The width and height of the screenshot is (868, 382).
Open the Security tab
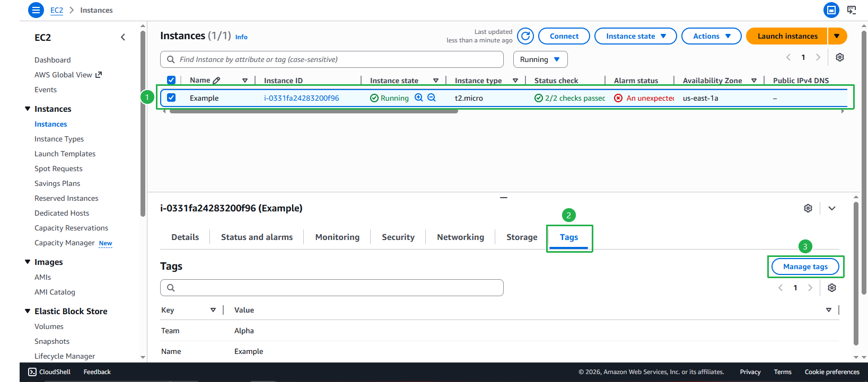pos(398,237)
